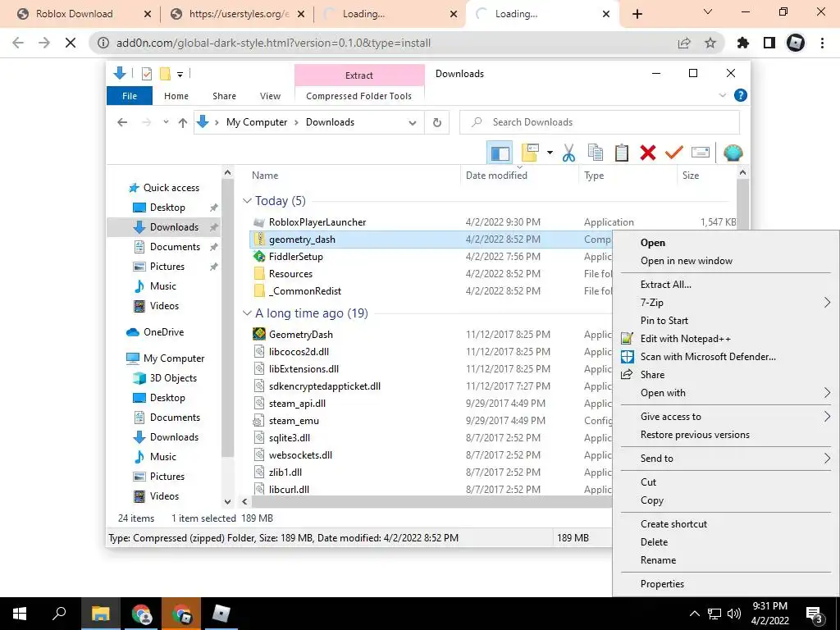
Task: Click the Refresh button beside address bar
Action: pos(437,123)
